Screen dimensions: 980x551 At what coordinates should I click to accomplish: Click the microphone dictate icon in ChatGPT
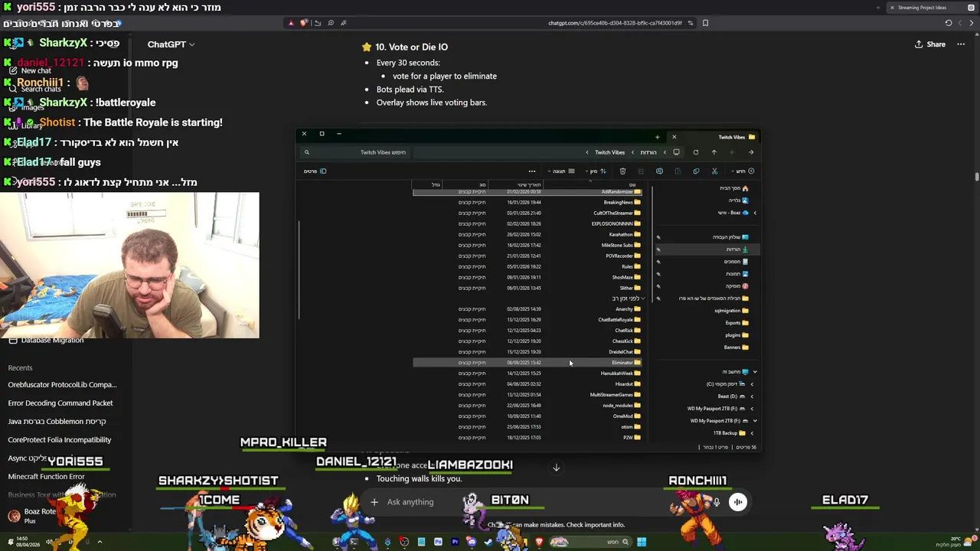716,502
